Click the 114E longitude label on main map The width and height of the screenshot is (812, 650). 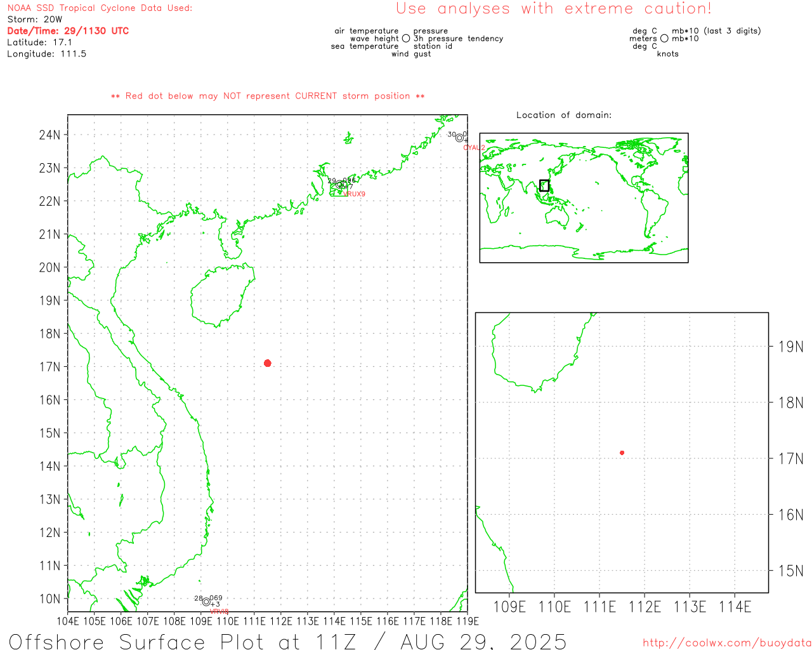(334, 621)
